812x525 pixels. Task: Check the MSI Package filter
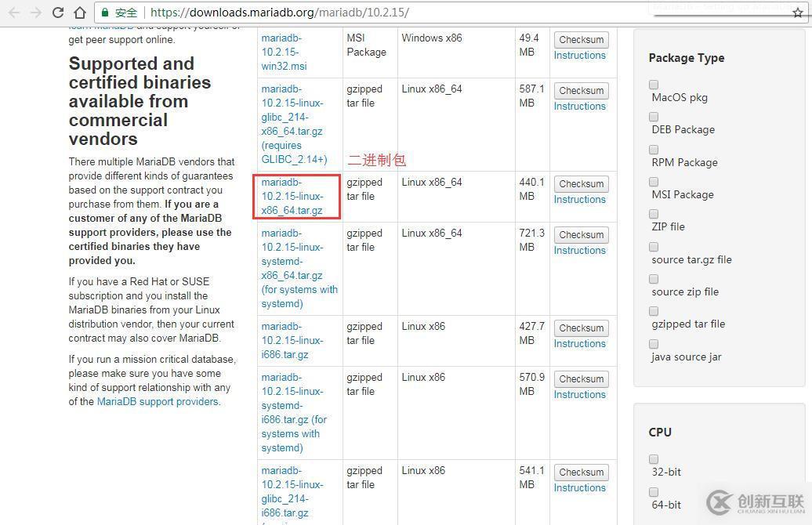coord(654,182)
